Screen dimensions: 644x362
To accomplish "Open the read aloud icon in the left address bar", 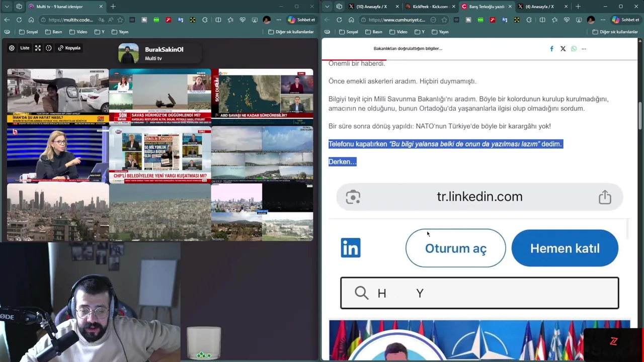I will tap(110, 20).
